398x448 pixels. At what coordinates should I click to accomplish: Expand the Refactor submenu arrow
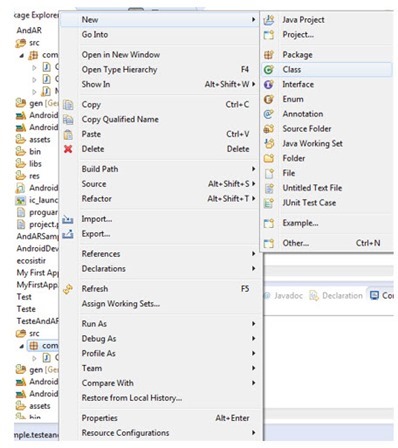coord(253,199)
